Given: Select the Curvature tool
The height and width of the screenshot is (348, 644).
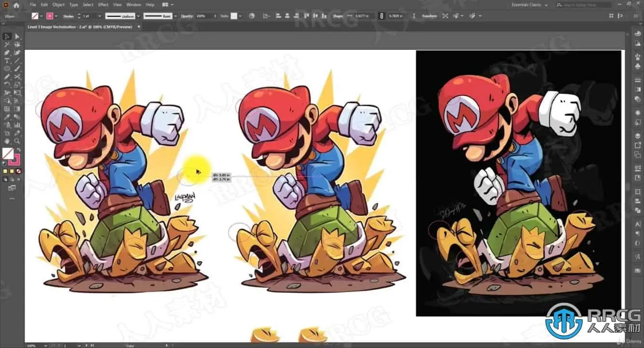Looking at the screenshot, I should (x=17, y=52).
